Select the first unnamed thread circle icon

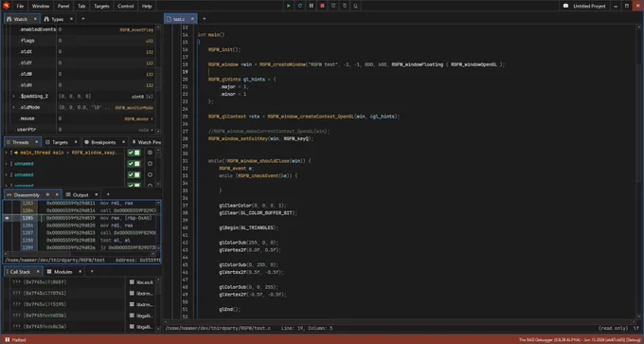tap(150, 164)
